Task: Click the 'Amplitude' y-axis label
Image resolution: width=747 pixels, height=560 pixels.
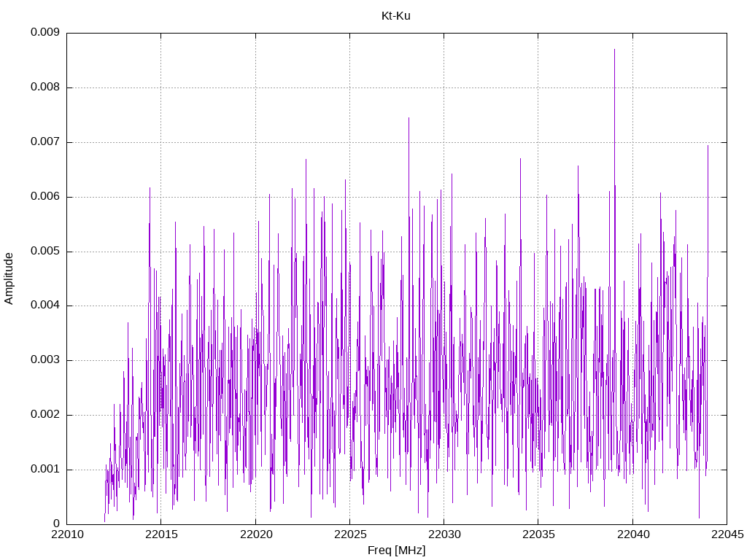Action: coord(9,279)
